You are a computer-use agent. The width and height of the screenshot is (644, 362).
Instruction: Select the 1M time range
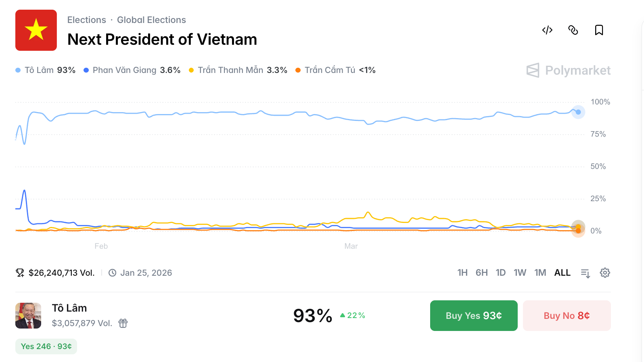[x=540, y=273]
